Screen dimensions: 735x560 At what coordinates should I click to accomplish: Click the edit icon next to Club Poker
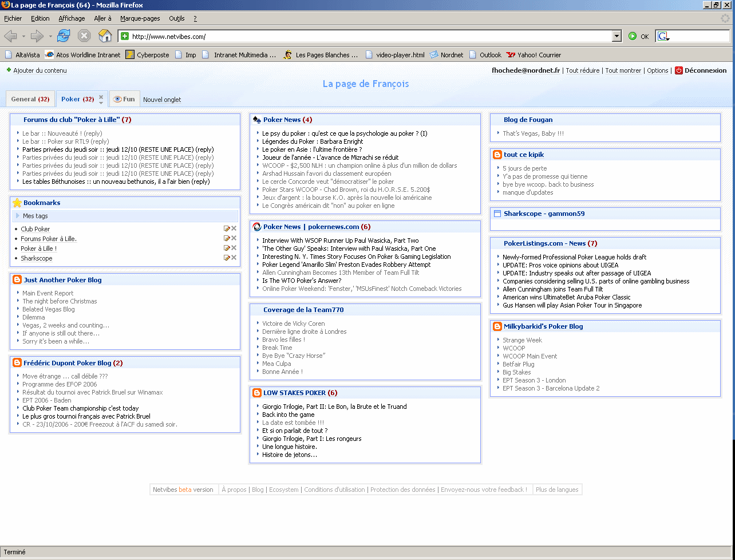click(x=227, y=229)
